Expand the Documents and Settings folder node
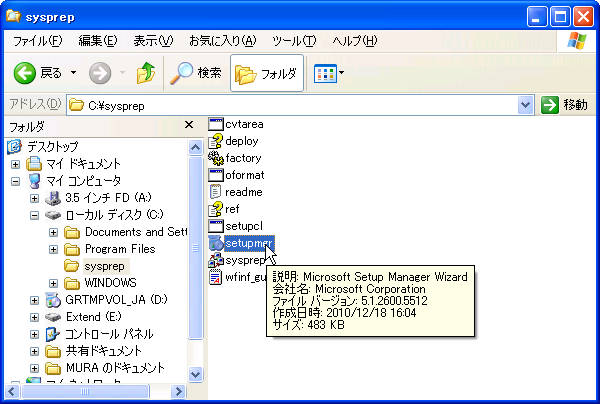Viewport: 600px width, 404px height. pyautogui.click(x=54, y=233)
